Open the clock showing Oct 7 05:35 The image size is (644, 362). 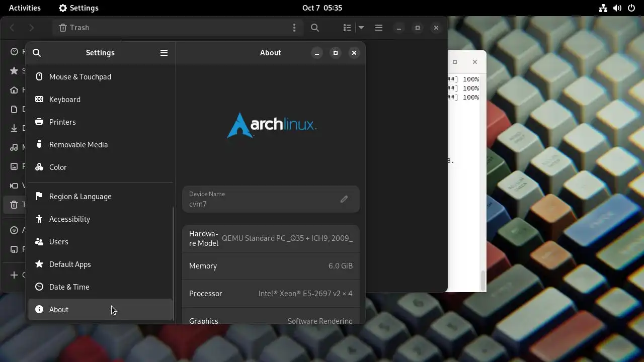click(x=322, y=8)
